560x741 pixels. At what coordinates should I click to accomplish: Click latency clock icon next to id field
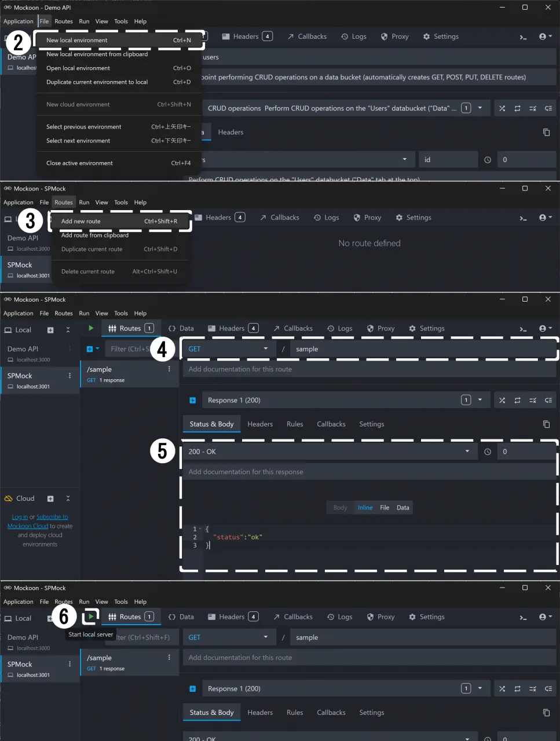point(488,160)
